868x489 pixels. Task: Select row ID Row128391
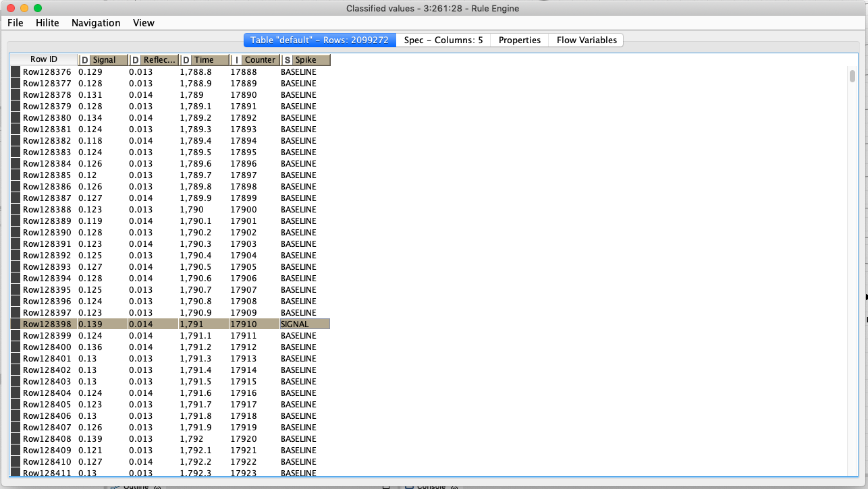pos(47,243)
